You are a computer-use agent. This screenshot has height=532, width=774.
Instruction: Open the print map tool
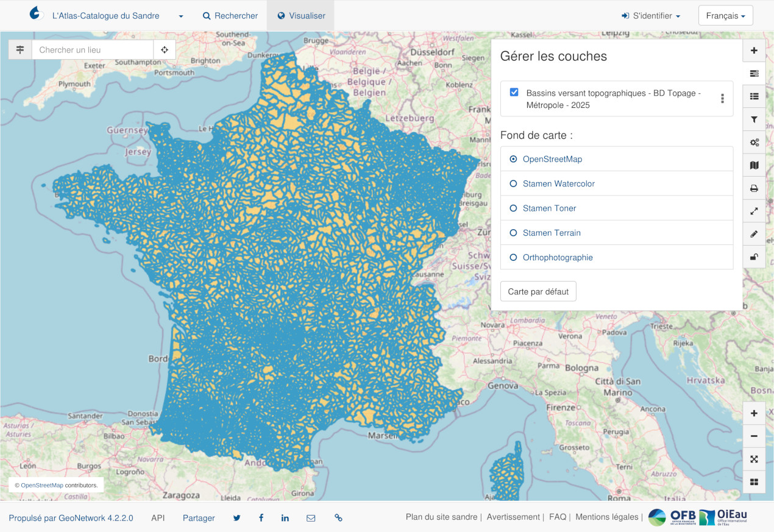click(x=754, y=188)
